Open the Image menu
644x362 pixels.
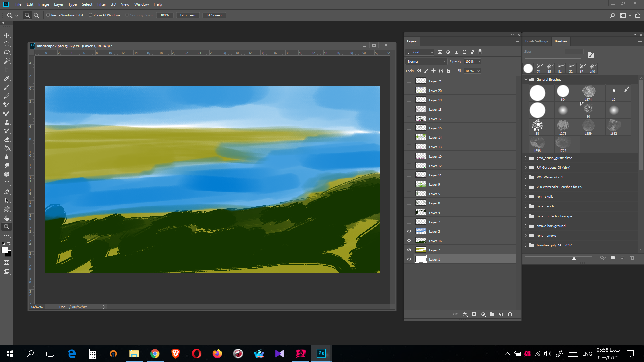point(44,4)
